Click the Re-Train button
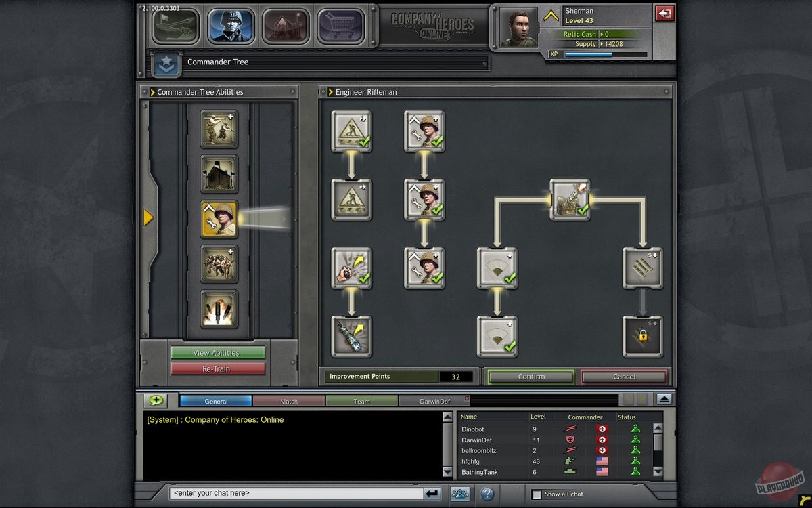 pyautogui.click(x=217, y=368)
